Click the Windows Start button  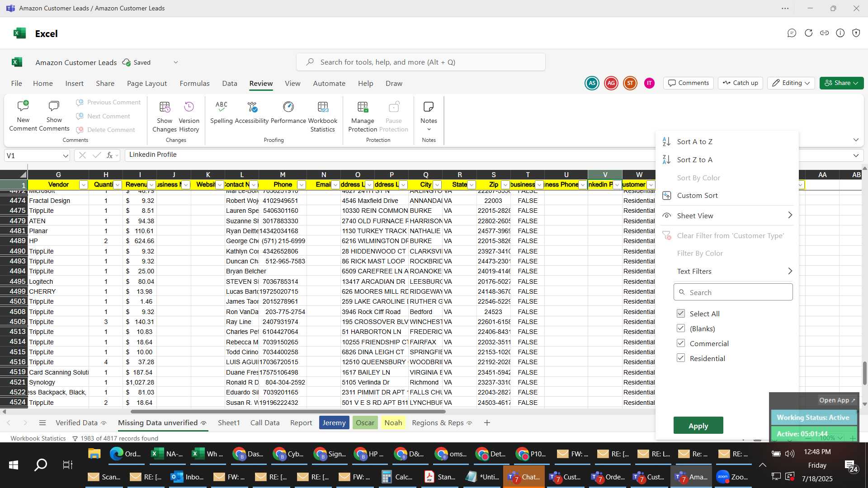pyautogui.click(x=14, y=465)
